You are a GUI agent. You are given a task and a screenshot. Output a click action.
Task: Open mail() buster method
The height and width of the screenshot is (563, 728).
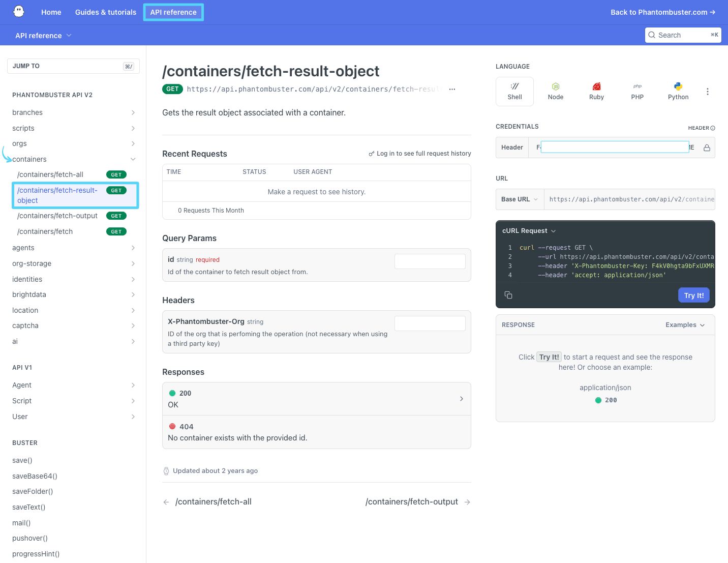(x=21, y=523)
